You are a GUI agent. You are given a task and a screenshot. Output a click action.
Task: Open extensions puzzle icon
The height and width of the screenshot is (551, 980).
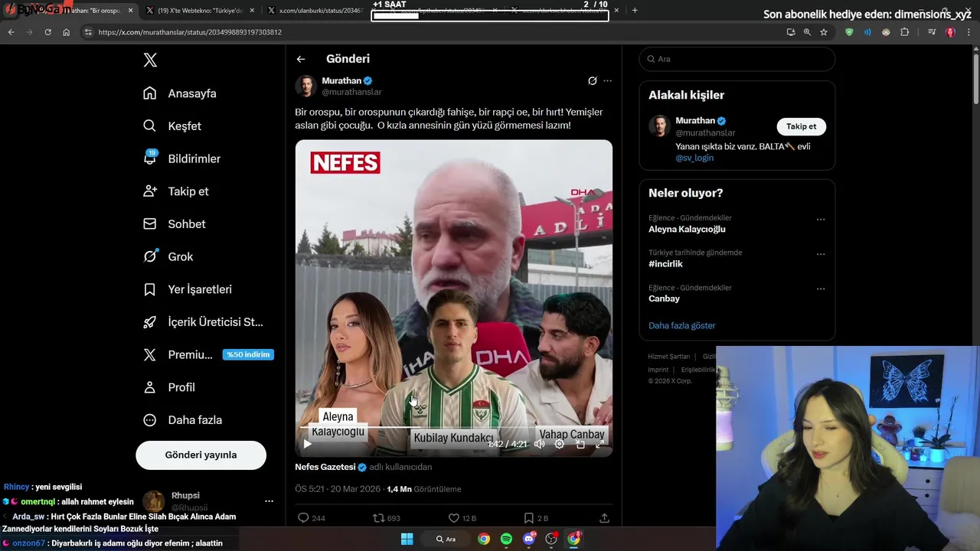(x=905, y=32)
